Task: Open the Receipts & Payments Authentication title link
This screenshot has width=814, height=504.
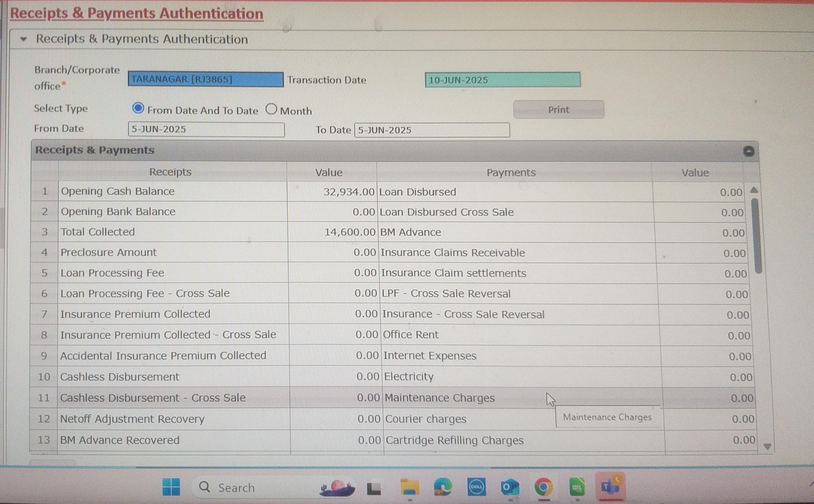Action: [x=137, y=13]
